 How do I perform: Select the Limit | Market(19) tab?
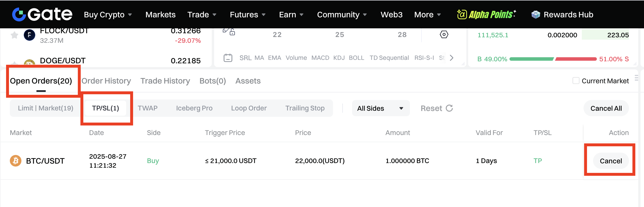[45, 108]
